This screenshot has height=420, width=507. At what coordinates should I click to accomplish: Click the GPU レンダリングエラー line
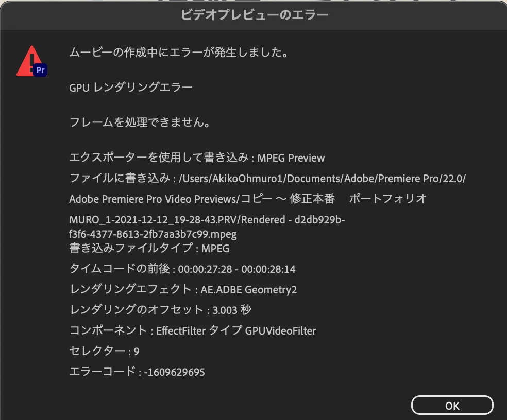(x=131, y=87)
